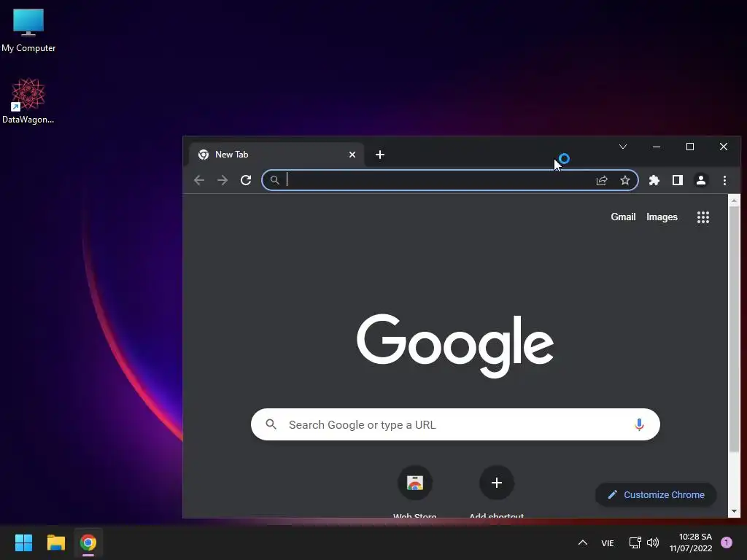The height and width of the screenshot is (560, 747).
Task: Open the Chrome profile avatar
Action: coord(701,181)
